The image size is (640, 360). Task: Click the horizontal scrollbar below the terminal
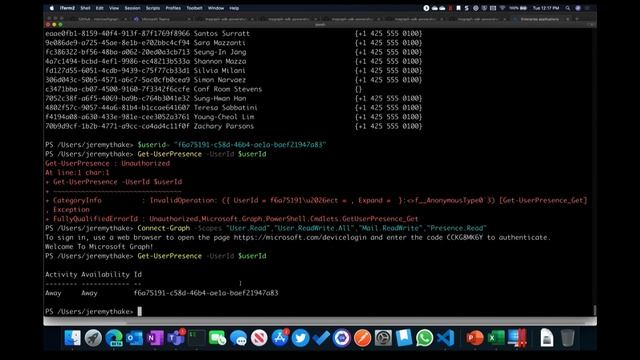coord(320,322)
